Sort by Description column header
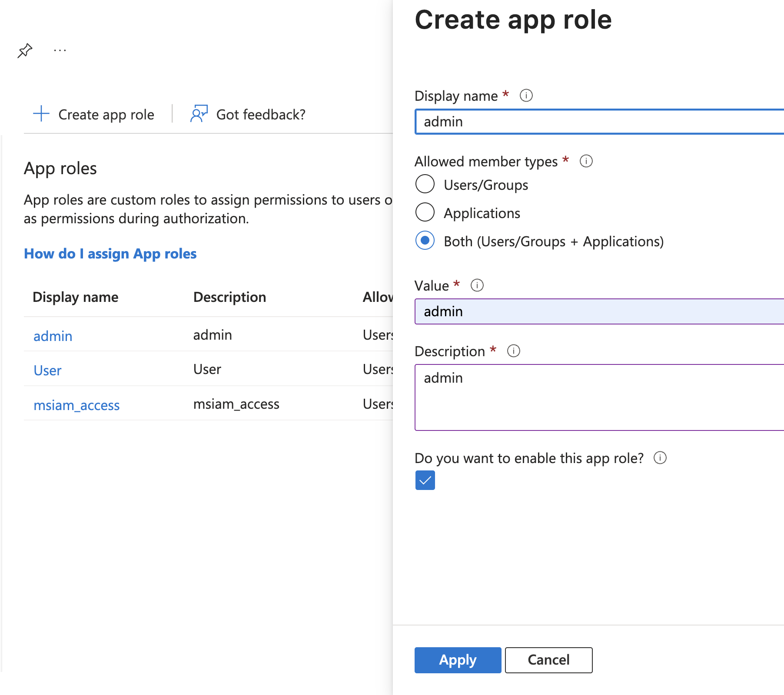The height and width of the screenshot is (695, 784). click(229, 297)
